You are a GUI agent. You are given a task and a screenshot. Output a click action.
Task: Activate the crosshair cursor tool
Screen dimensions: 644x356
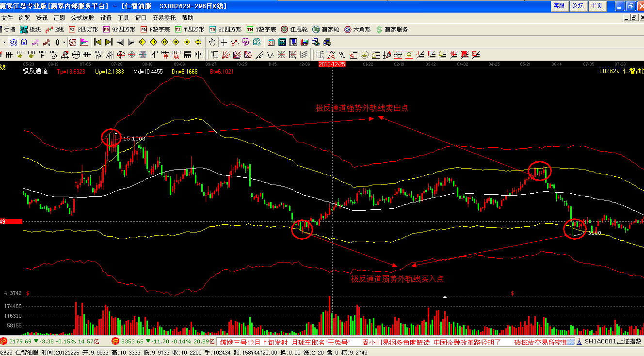(x=224, y=42)
